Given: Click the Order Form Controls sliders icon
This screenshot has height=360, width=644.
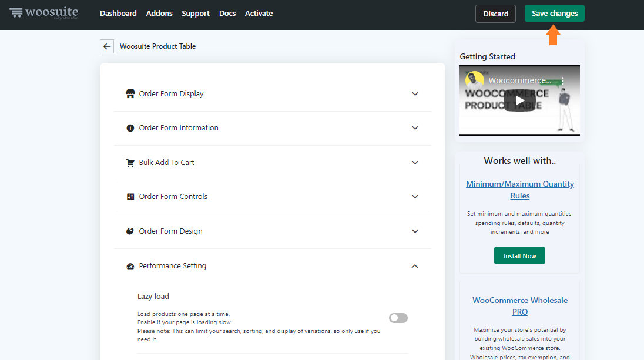Looking at the screenshot, I should [x=130, y=197].
